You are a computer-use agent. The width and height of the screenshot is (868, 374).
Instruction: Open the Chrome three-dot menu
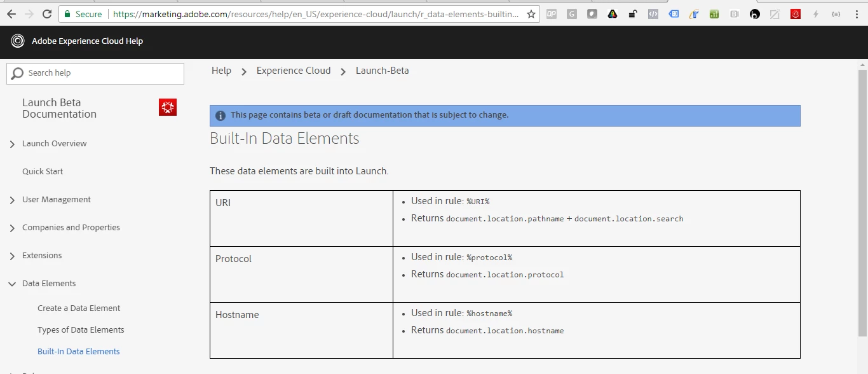pyautogui.click(x=857, y=14)
